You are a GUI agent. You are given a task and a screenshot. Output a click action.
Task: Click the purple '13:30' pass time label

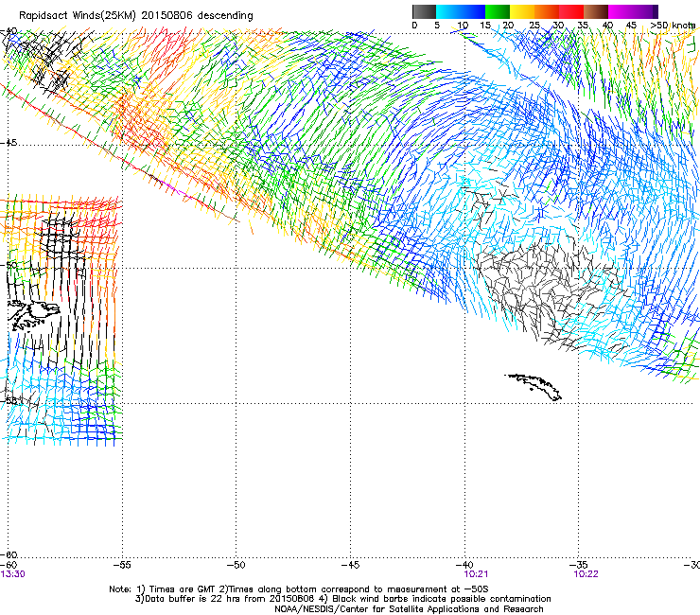tap(12, 574)
